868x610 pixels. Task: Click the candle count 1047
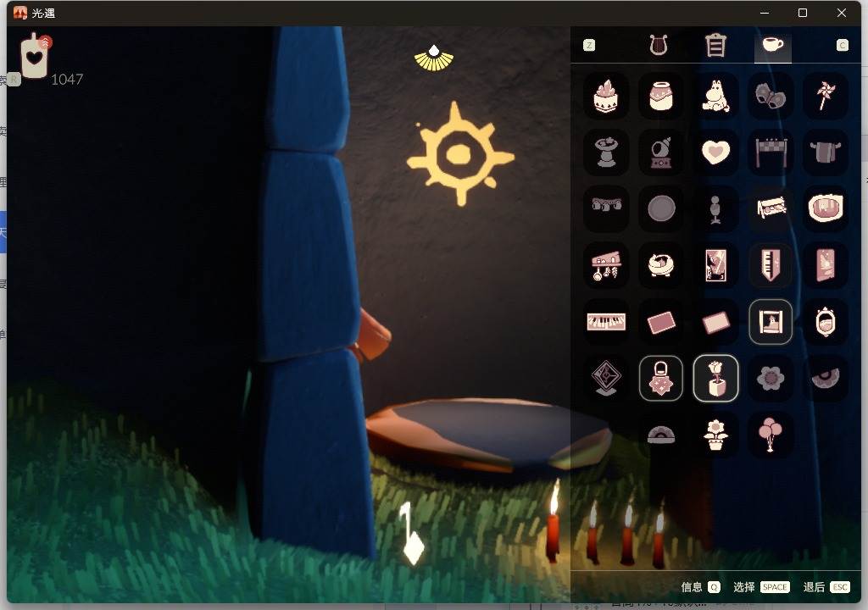[x=67, y=80]
